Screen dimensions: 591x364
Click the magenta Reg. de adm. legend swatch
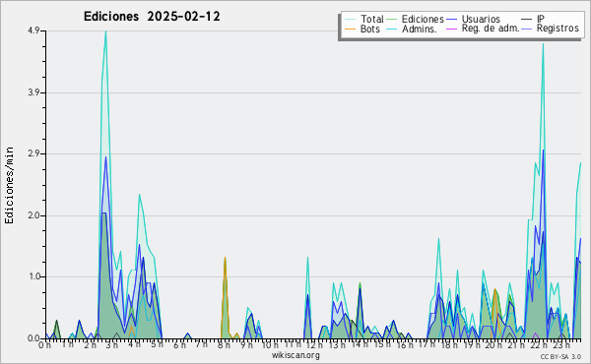[451, 29]
